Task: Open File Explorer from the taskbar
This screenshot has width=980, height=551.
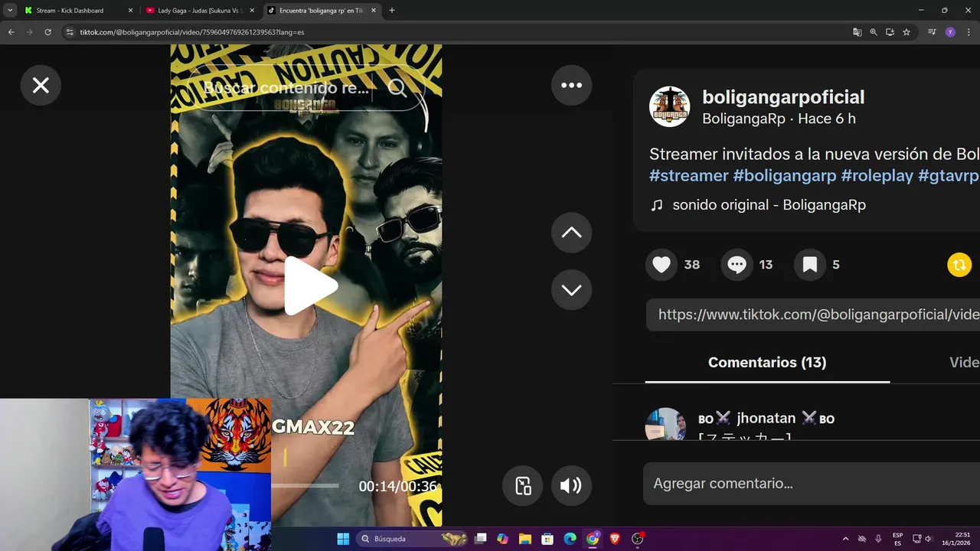Action: 525,539
